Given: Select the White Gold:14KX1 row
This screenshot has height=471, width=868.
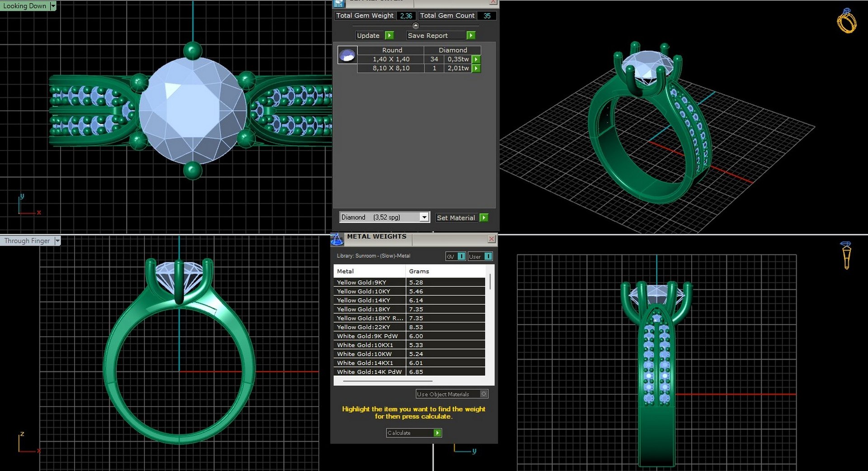Looking at the screenshot, I should coord(410,363).
